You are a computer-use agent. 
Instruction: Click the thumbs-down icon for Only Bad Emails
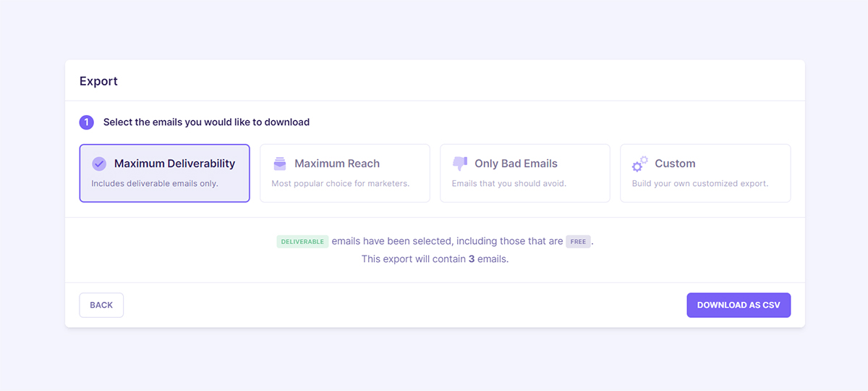459,164
